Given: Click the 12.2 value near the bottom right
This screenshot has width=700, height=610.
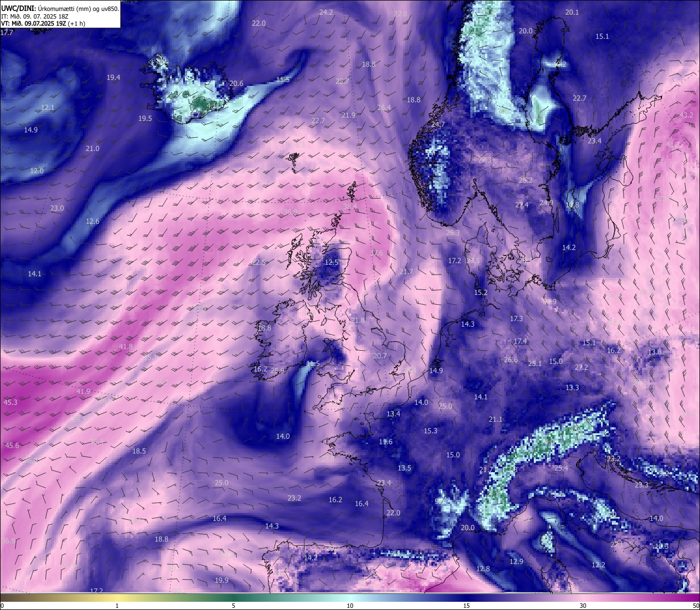Looking at the screenshot, I should [x=598, y=565].
